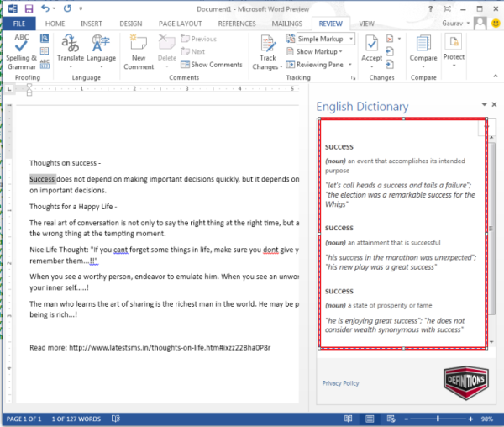Open the Translate tool
This screenshot has width=504, height=427.
pos(71,51)
